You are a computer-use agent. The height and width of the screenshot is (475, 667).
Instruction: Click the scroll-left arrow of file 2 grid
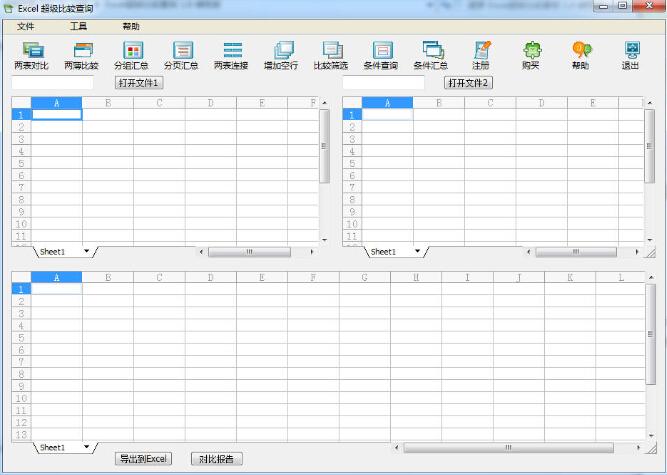coord(529,252)
